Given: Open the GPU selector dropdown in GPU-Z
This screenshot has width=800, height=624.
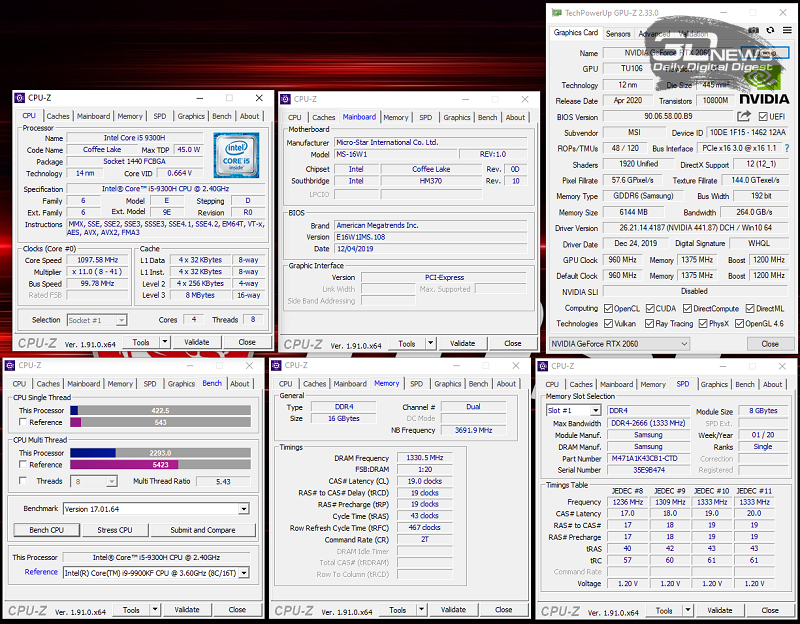Looking at the screenshot, I should [619, 344].
